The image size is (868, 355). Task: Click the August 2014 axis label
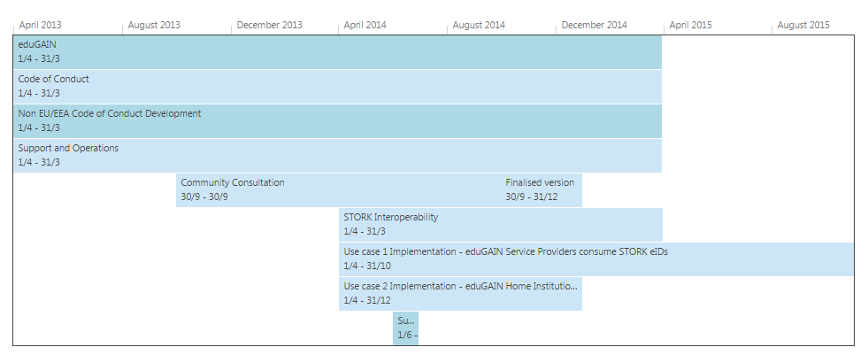pyautogui.click(x=479, y=25)
